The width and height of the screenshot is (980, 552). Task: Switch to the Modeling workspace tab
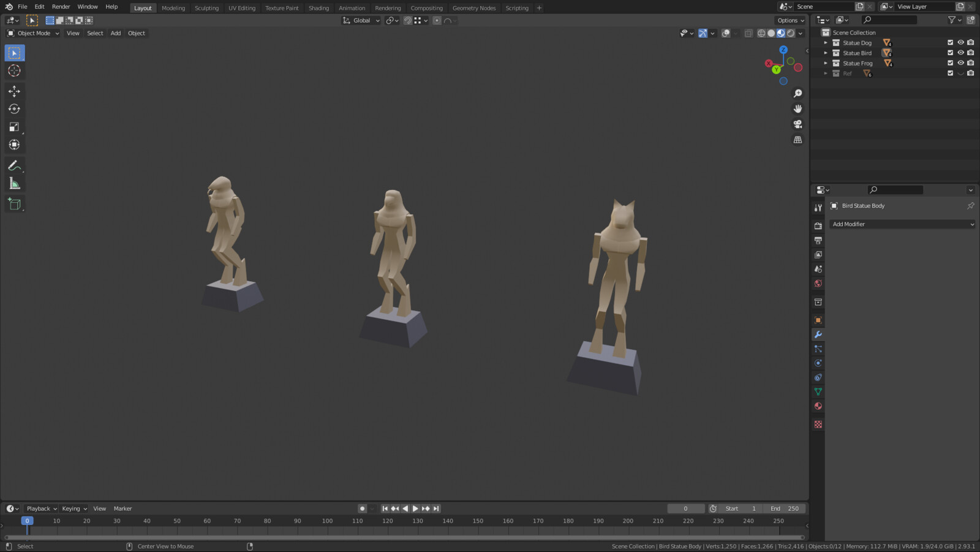[x=173, y=8]
